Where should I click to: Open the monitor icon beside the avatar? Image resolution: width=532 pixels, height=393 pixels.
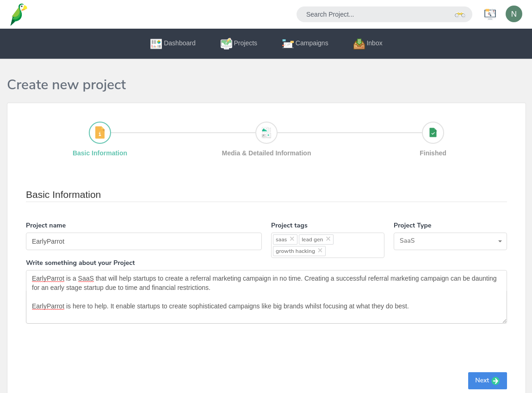point(490,14)
